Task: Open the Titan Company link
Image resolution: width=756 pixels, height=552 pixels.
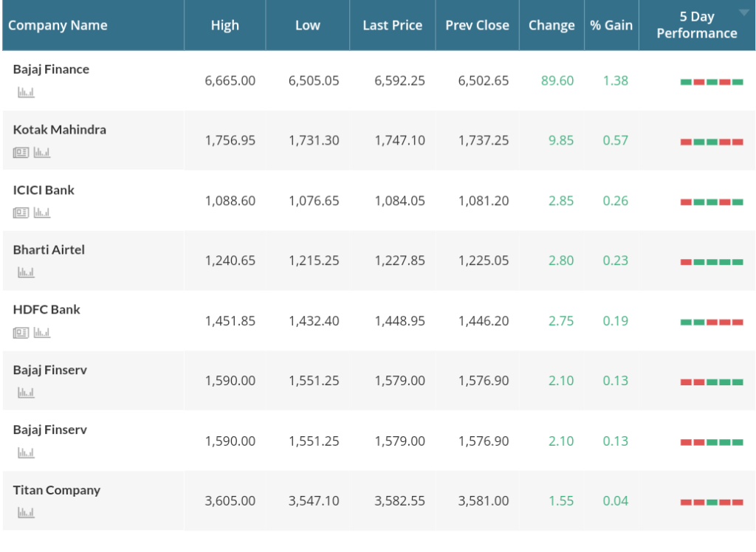Action: click(56, 490)
